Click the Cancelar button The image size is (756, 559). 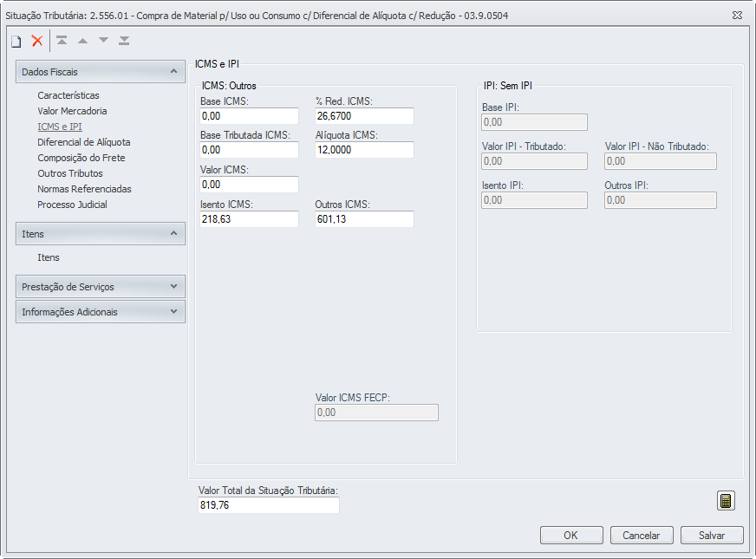pos(642,536)
